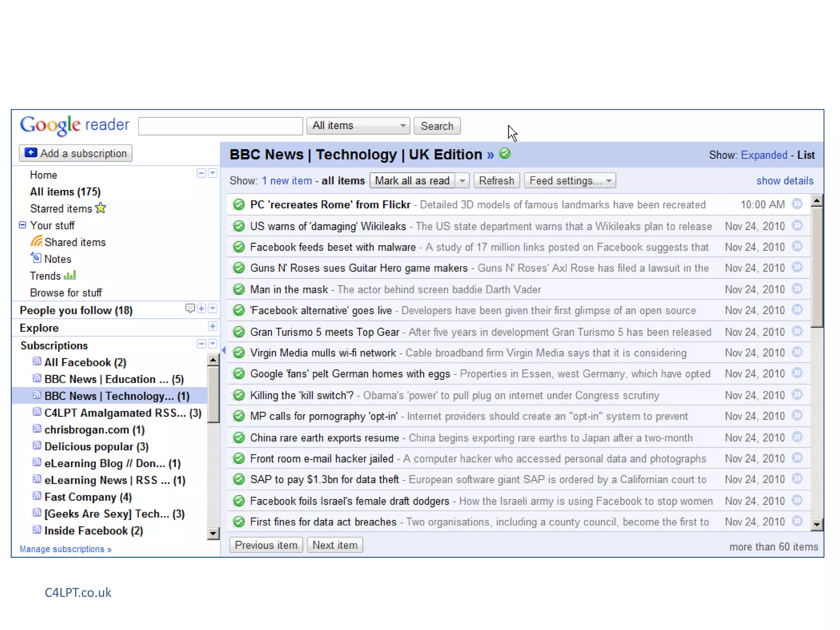Click in the search input field
The height and width of the screenshot is (630, 840).
221,126
